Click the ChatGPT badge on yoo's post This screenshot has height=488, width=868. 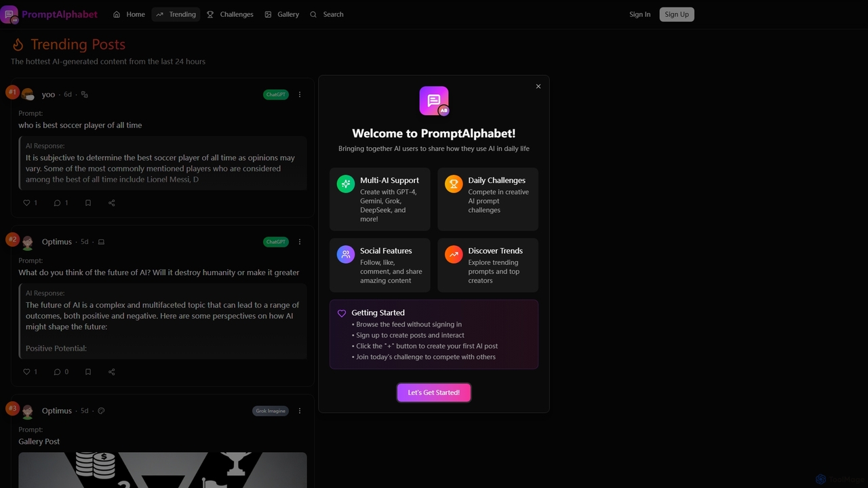276,94
